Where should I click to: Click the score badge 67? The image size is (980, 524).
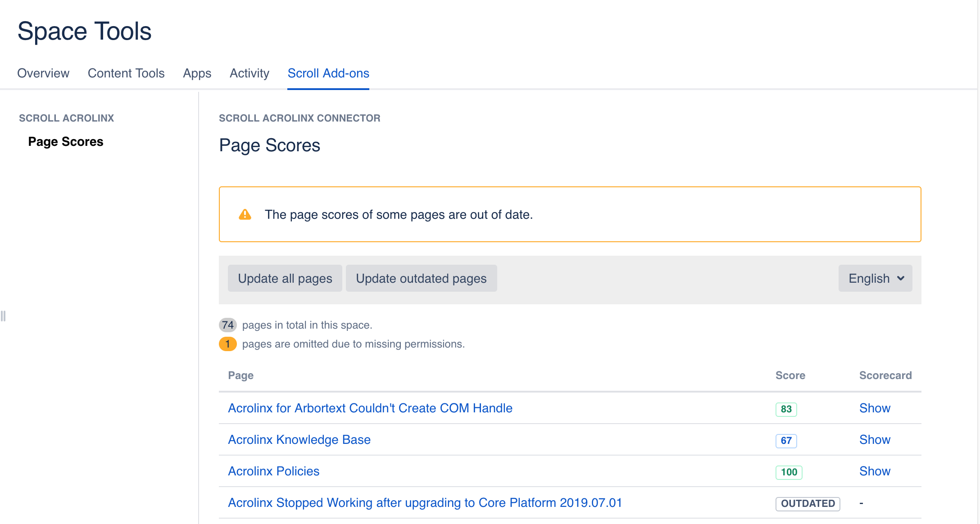click(x=786, y=440)
